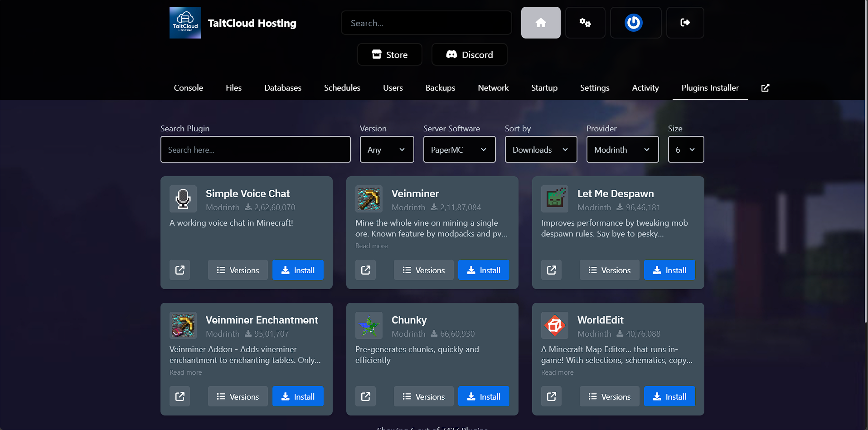Open Simple Voice Chat external page icon

click(180, 270)
